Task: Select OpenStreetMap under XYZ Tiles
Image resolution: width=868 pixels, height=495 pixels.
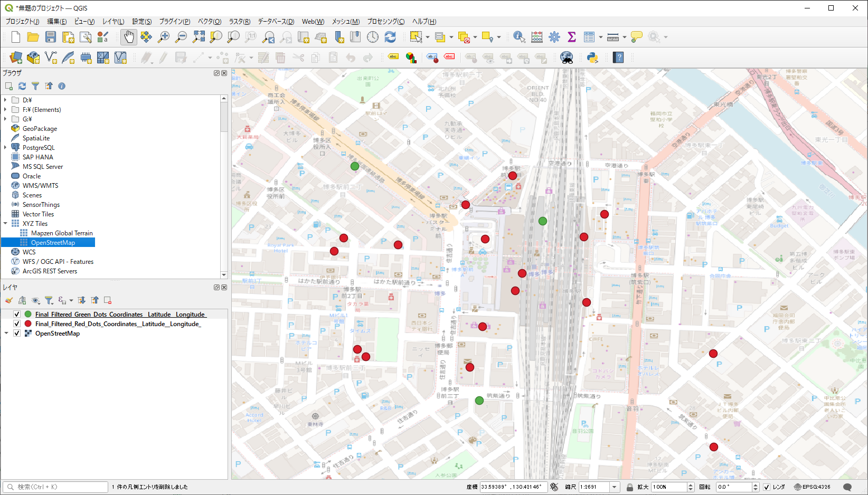Action: point(53,243)
